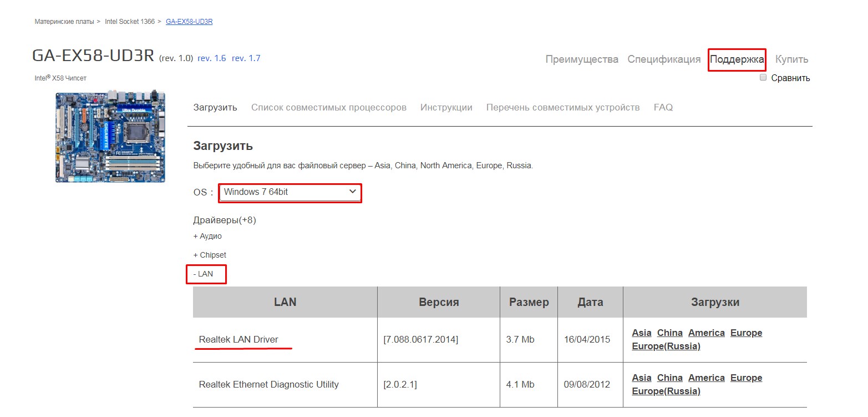The height and width of the screenshot is (417, 868).
Task: Click the Версия column header
Action: pos(439,302)
